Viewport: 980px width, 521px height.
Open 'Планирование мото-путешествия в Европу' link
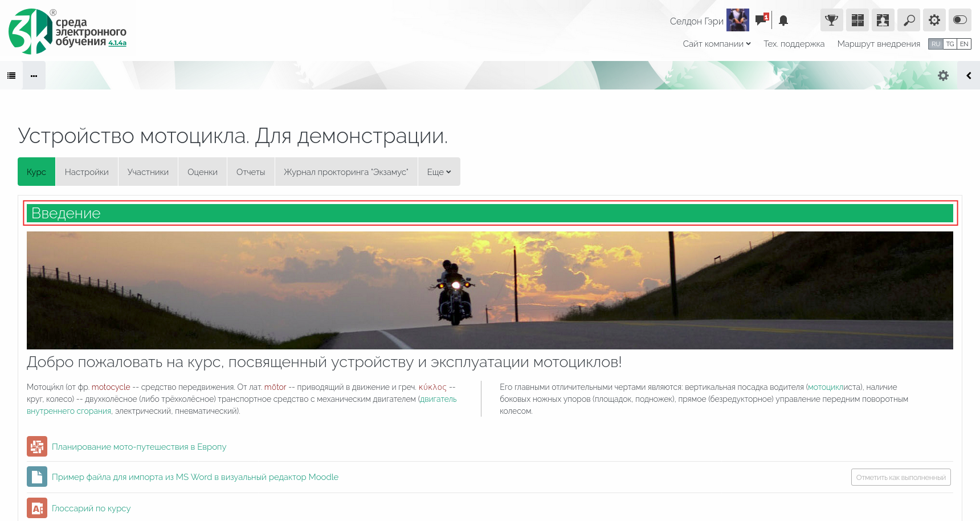pos(139,447)
